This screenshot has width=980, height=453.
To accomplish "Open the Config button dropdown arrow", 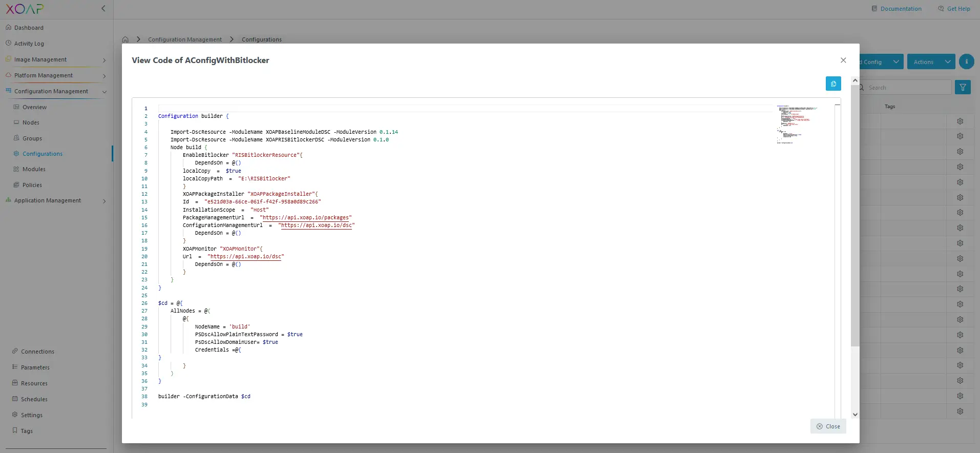I will 896,62.
